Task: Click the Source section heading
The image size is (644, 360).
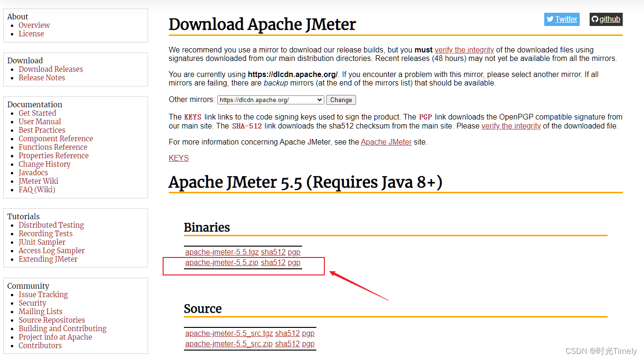Action: point(203,309)
